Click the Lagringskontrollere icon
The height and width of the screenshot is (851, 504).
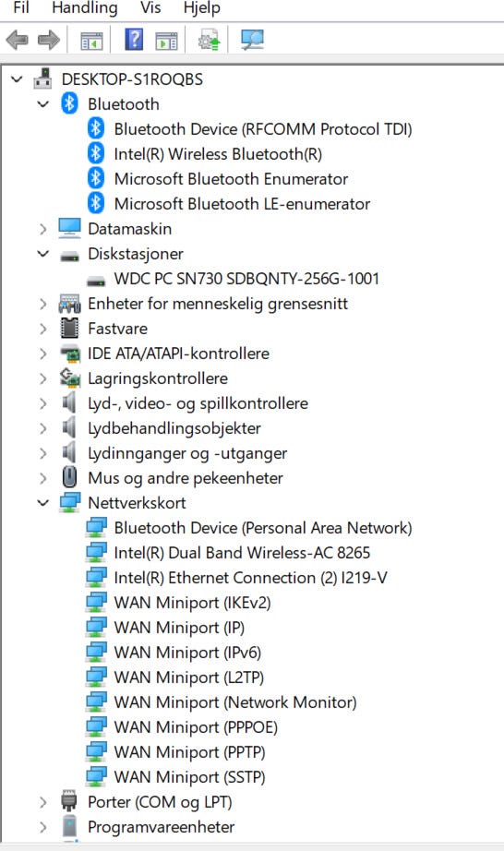69,378
